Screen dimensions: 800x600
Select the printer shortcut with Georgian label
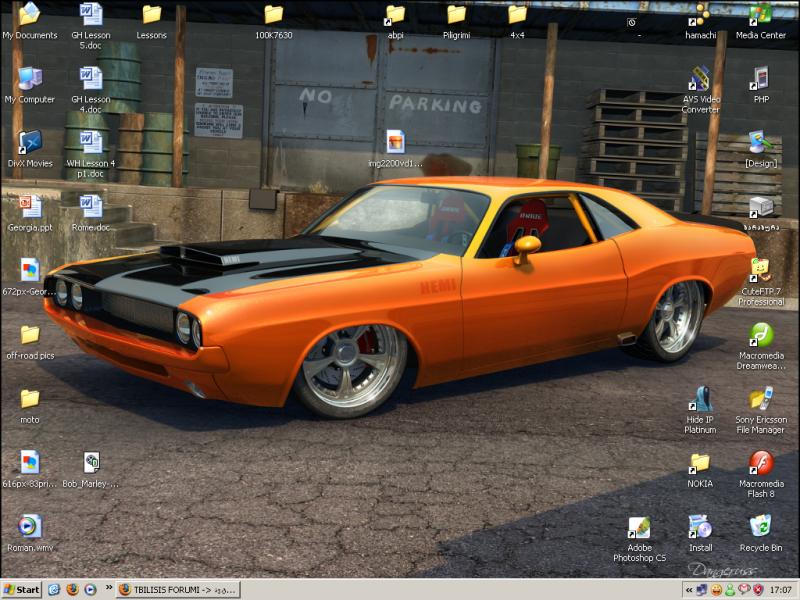pos(761,214)
